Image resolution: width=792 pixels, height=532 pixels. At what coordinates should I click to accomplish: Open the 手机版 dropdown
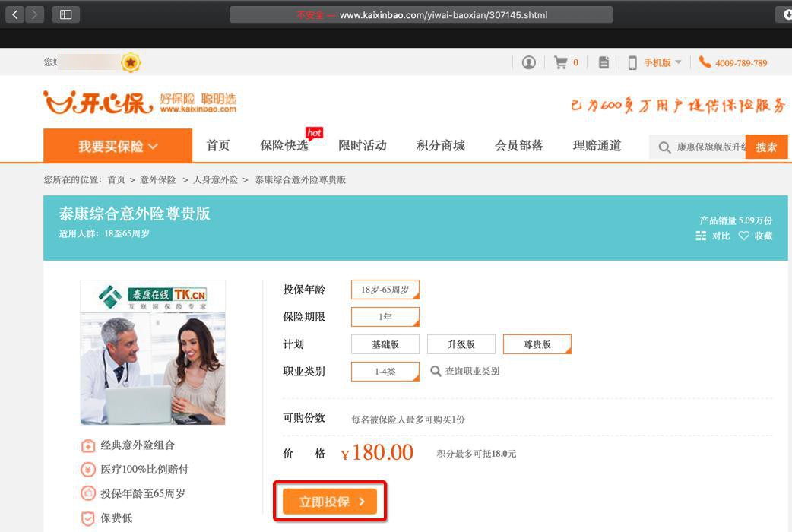662,62
